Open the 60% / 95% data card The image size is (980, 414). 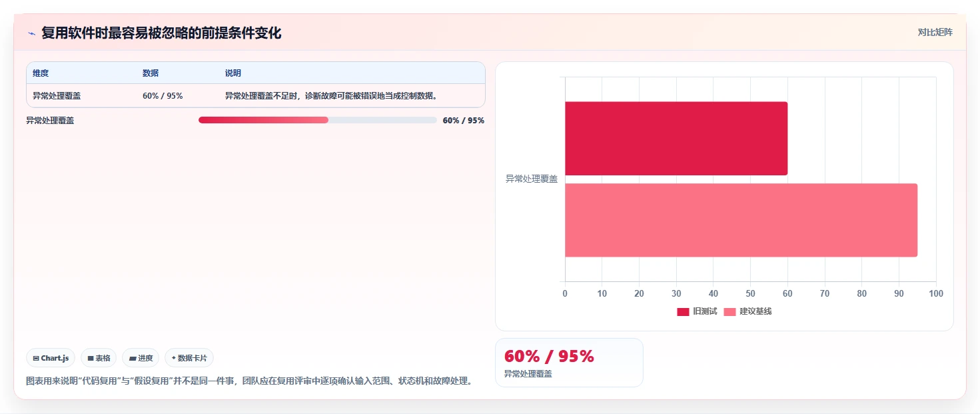point(569,363)
